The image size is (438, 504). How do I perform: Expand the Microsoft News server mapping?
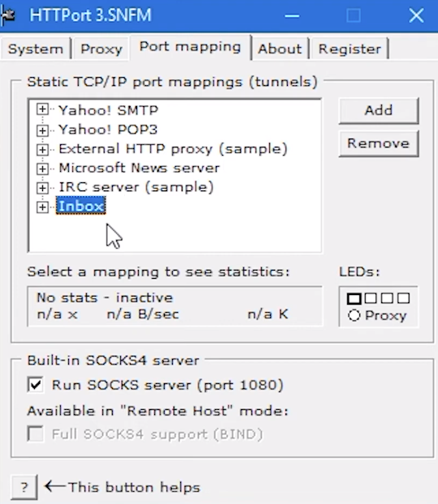[42, 169]
